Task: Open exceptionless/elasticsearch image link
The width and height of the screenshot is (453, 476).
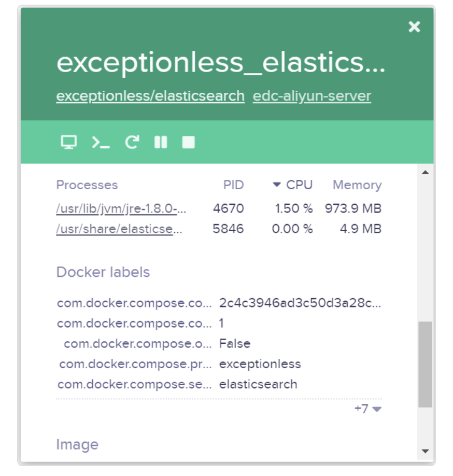Action: click(150, 96)
